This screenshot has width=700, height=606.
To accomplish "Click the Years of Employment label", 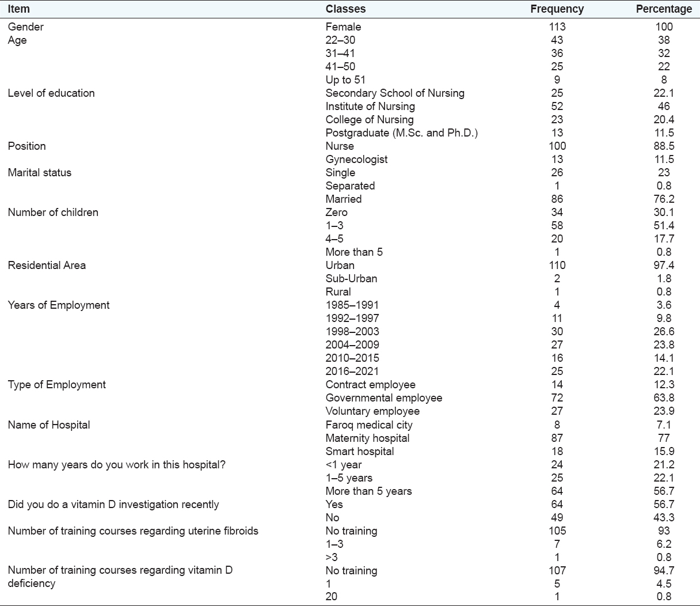I will [59, 305].
